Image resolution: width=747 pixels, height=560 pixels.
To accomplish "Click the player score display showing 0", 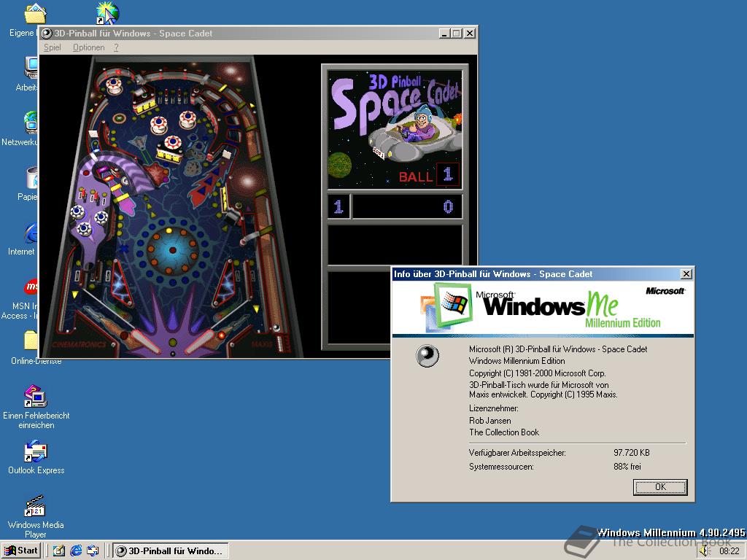I will coord(407,206).
